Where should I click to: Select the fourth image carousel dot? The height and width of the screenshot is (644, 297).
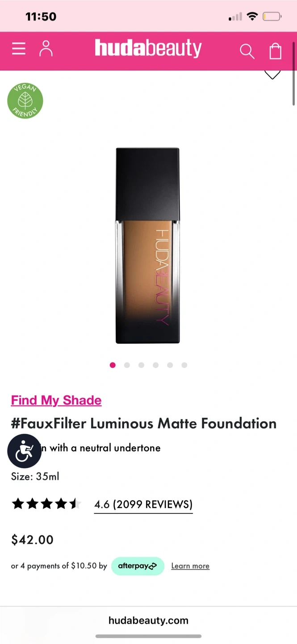155,365
